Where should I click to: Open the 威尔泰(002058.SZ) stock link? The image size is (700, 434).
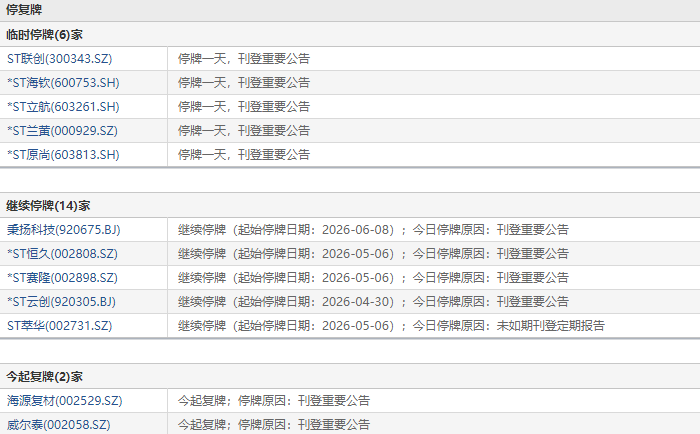58,425
